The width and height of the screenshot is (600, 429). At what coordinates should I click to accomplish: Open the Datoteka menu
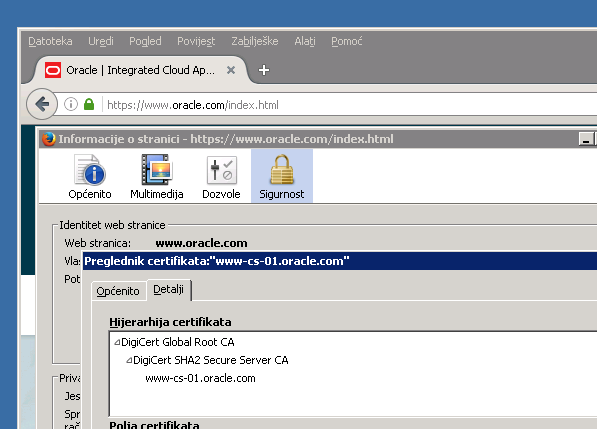click(x=50, y=42)
